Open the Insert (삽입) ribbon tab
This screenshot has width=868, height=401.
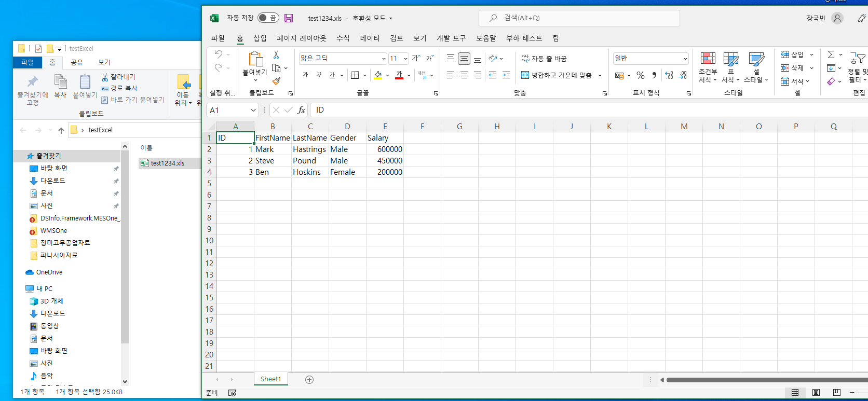point(260,38)
